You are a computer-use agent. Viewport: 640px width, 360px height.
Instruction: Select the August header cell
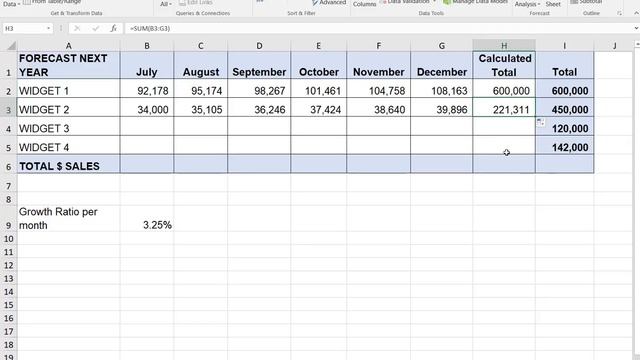pos(200,65)
